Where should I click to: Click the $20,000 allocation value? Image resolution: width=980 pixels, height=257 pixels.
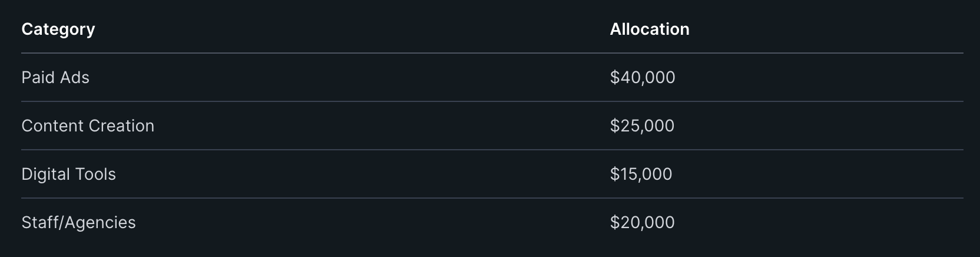tap(642, 223)
